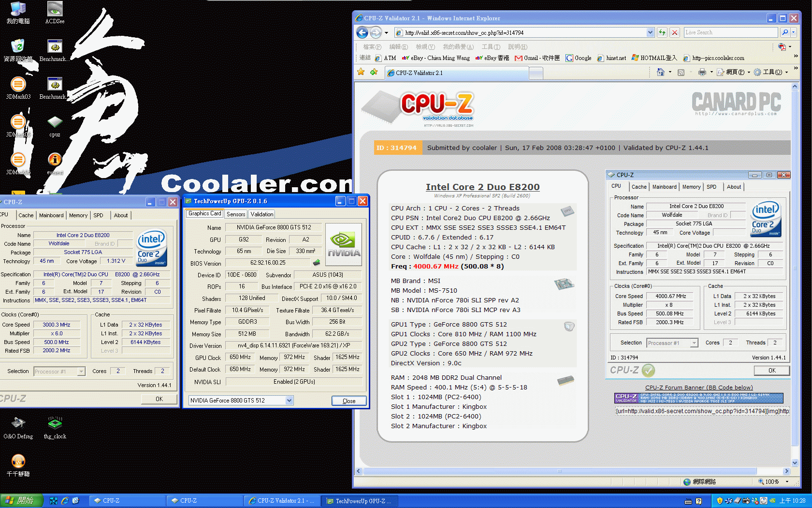812x508 pixels.
Task: Click the IE Stop loading icon
Action: [x=674, y=32]
